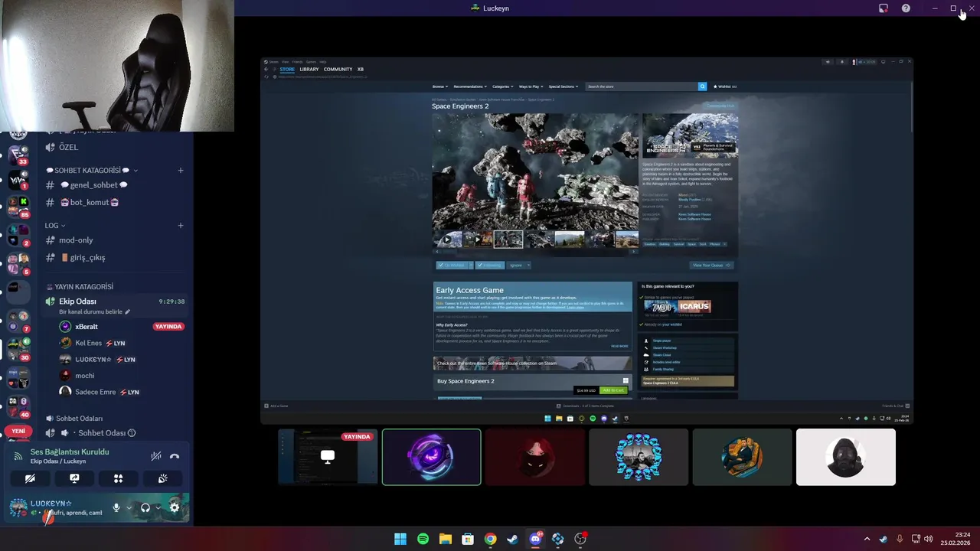The width and height of the screenshot is (980, 551).
Task: Switch to COMMUNITY tab in streamed Steam
Action: pos(338,70)
